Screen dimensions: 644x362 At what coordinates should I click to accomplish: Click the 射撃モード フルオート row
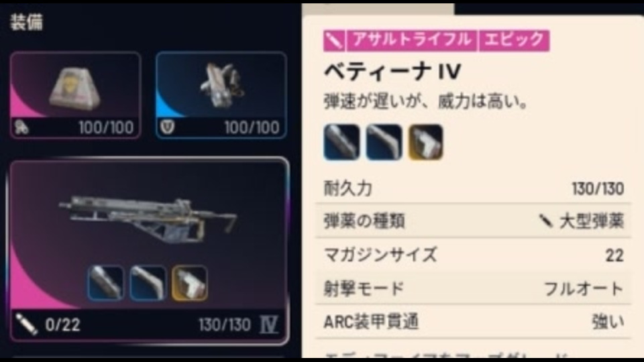473,288
